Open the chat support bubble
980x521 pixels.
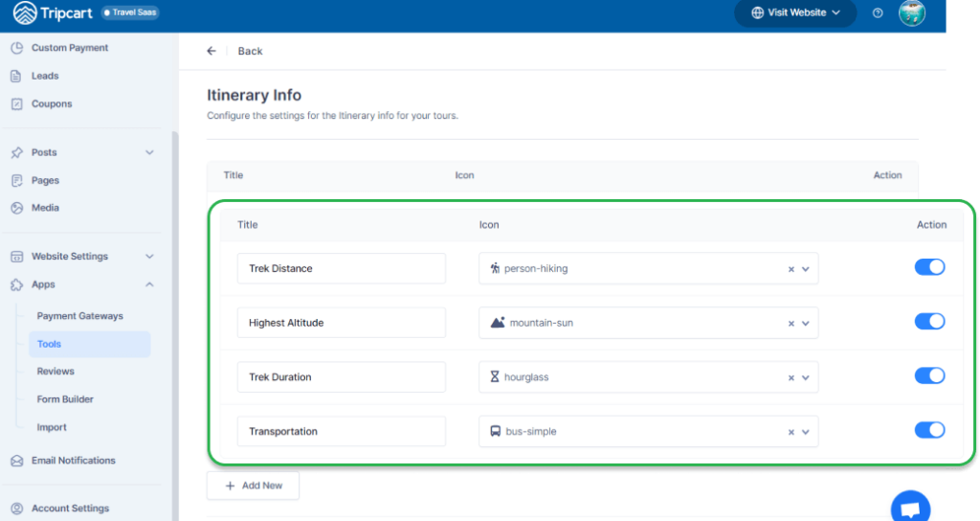(911, 508)
